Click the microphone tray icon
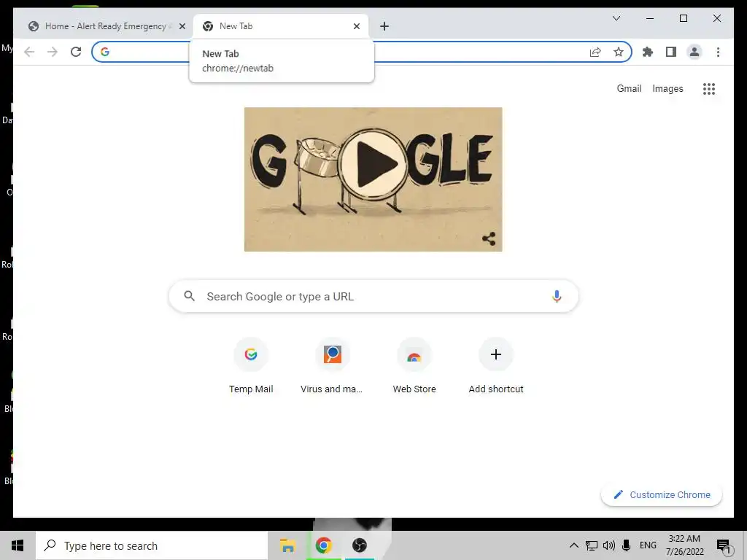Viewport: 747px width, 560px height. (627, 545)
